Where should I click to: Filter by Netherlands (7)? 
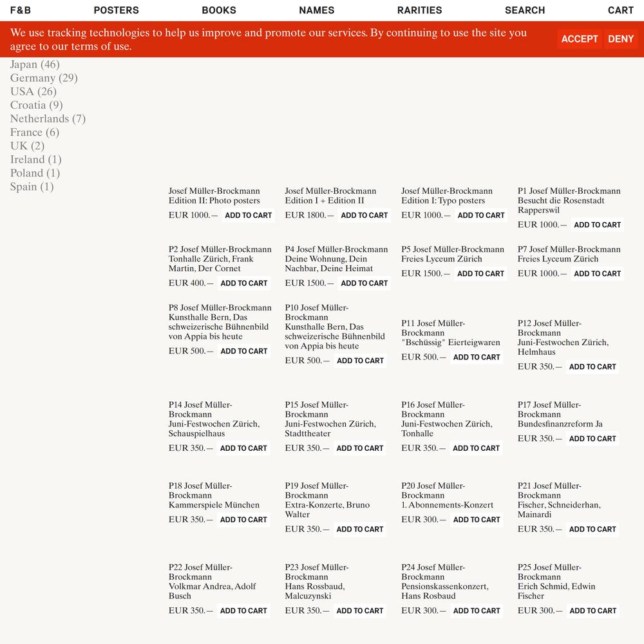[x=48, y=118]
